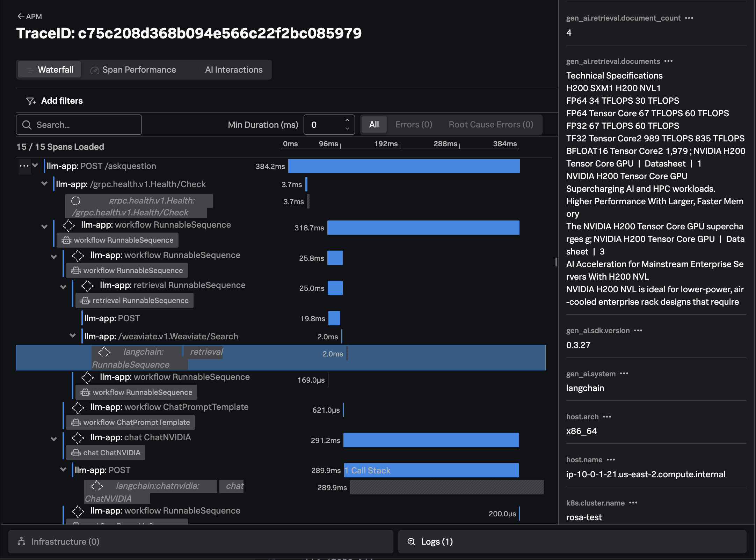This screenshot has width=756, height=560.
Task: Collapse the chat ChatNVIDIA span
Action: [54, 439]
